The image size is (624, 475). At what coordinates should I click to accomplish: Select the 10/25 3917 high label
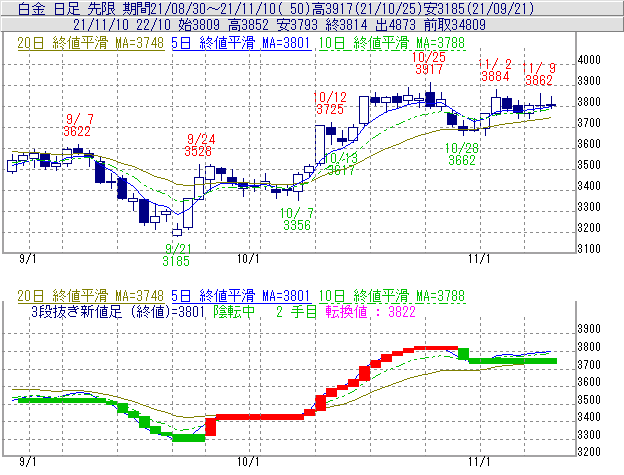pos(429,63)
